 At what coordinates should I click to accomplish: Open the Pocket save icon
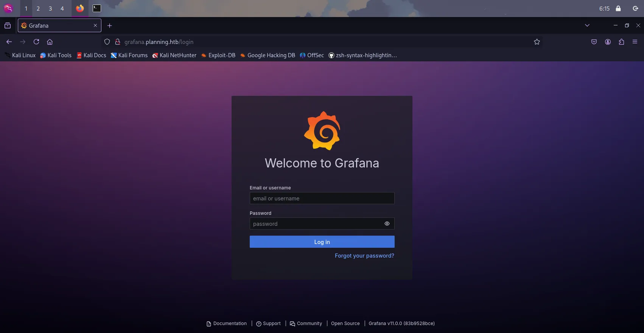(594, 42)
